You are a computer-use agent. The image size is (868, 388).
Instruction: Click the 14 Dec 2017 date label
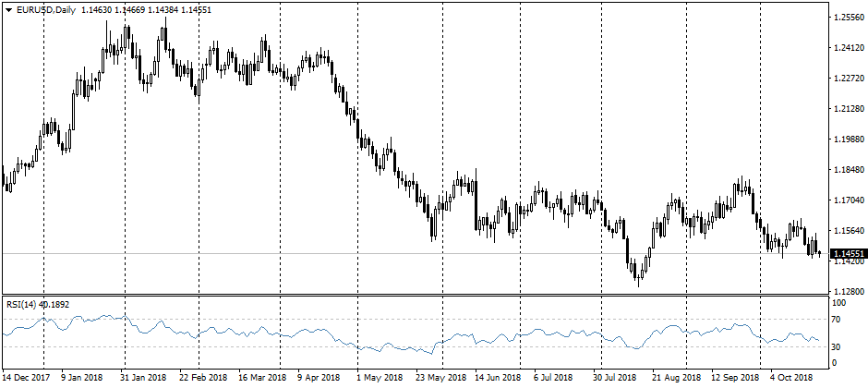(x=28, y=379)
